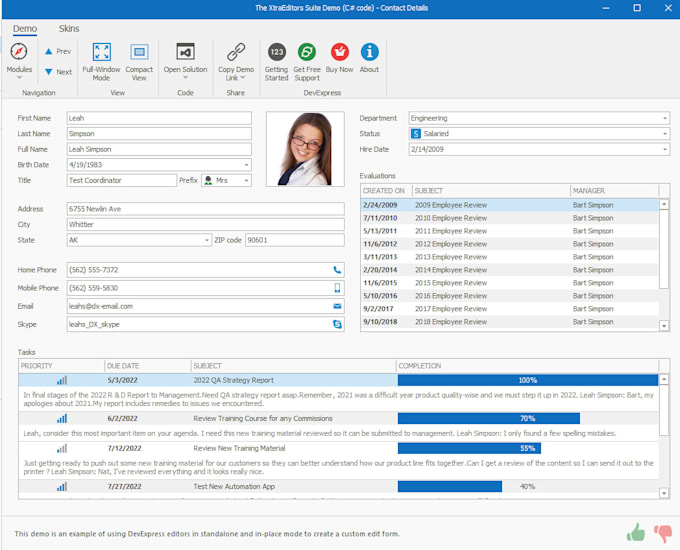Click the thumbs up feedback icon
The width and height of the screenshot is (680, 550).
[636, 533]
